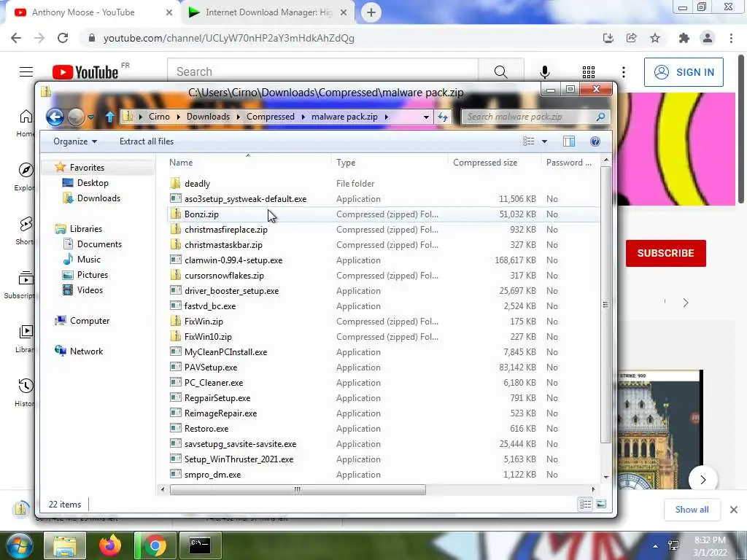Select Setup_WinThruster_2021.exe

click(x=239, y=459)
